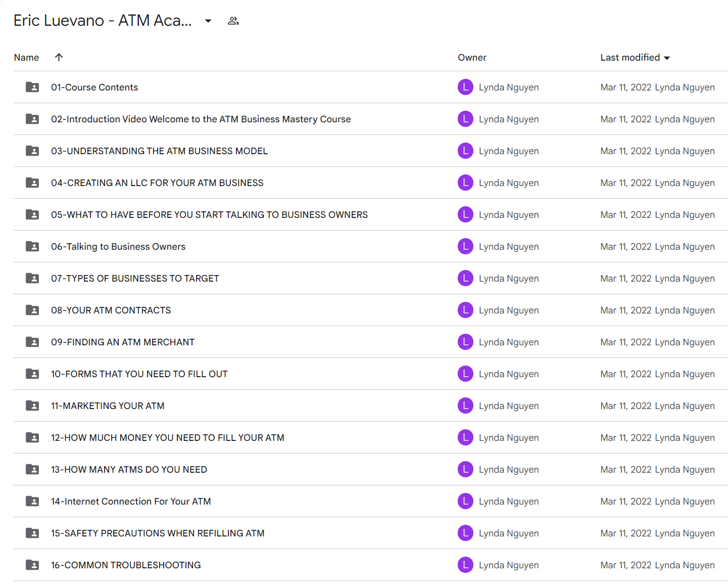Select 14-Internet Connection For Your ATM folder name
The height and width of the screenshot is (586, 728).
point(131,502)
